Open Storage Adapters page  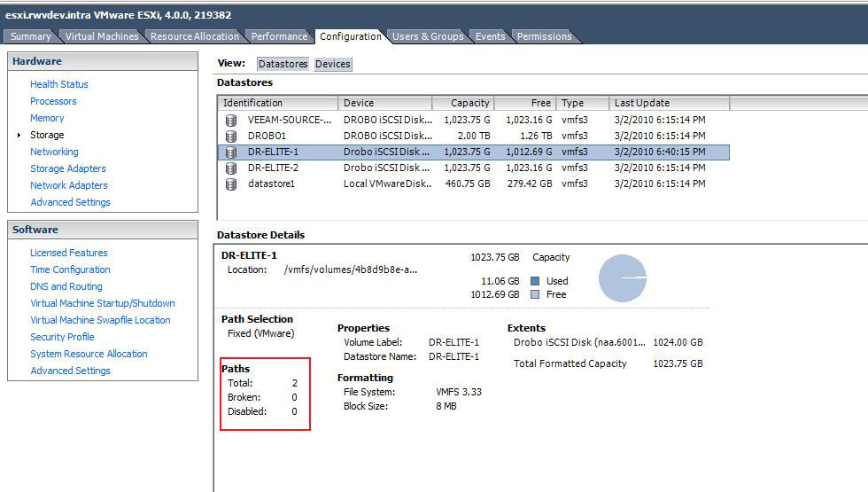tap(68, 168)
